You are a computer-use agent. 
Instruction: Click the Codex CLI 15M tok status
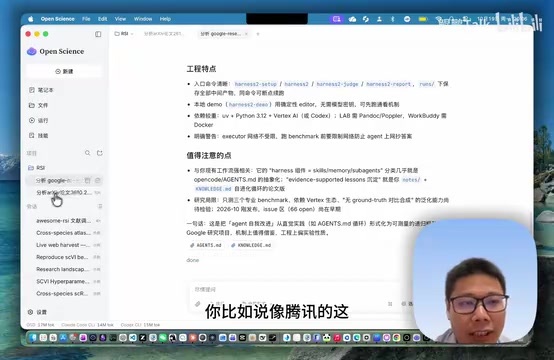point(140,325)
